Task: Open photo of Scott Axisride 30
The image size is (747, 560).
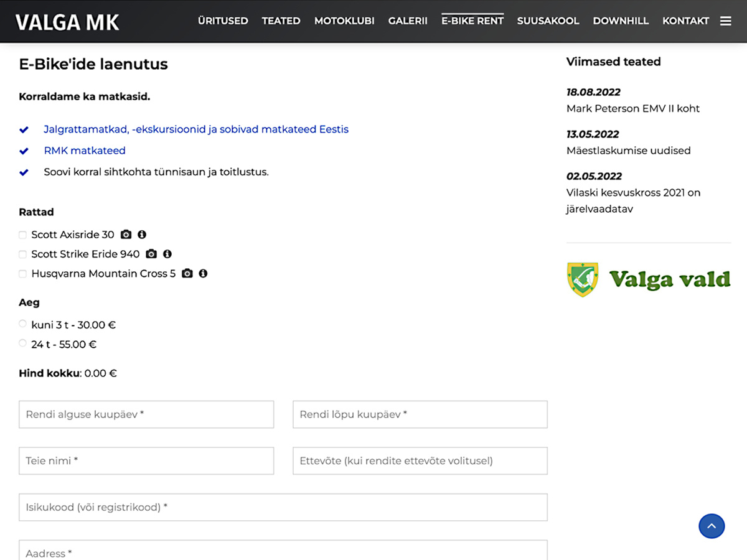Action: (126, 235)
